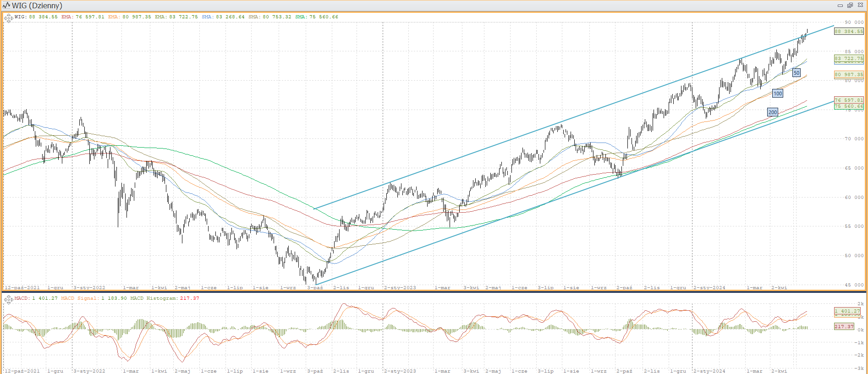Click the pan arrows icon in price panel

(8, 18)
